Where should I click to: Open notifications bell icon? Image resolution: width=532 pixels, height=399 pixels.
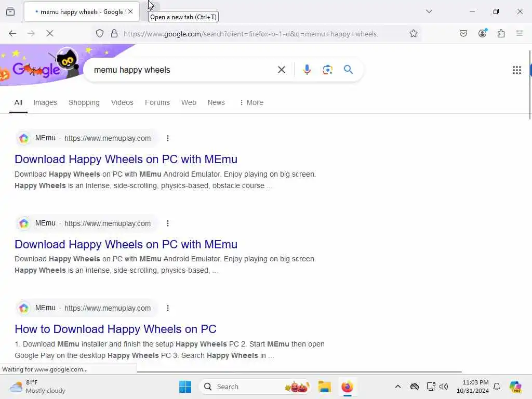coord(497,387)
